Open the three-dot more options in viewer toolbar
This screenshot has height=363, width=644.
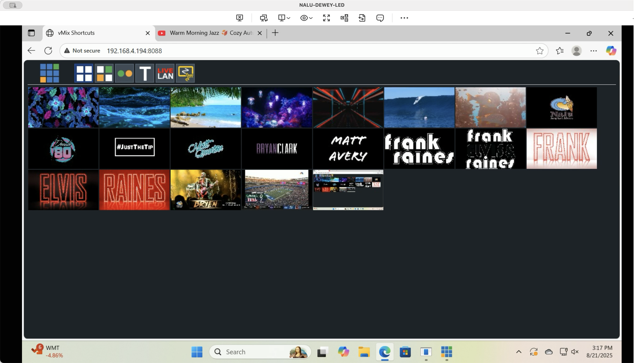(x=404, y=18)
